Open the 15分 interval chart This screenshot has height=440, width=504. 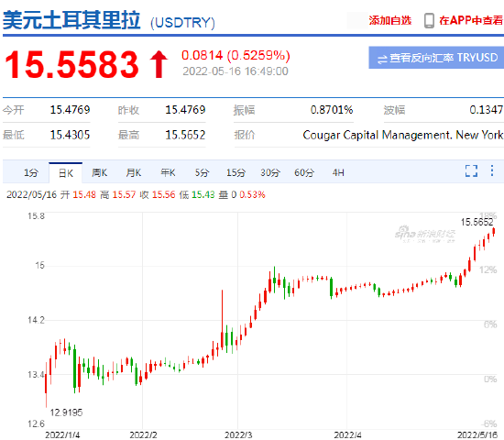click(236, 172)
